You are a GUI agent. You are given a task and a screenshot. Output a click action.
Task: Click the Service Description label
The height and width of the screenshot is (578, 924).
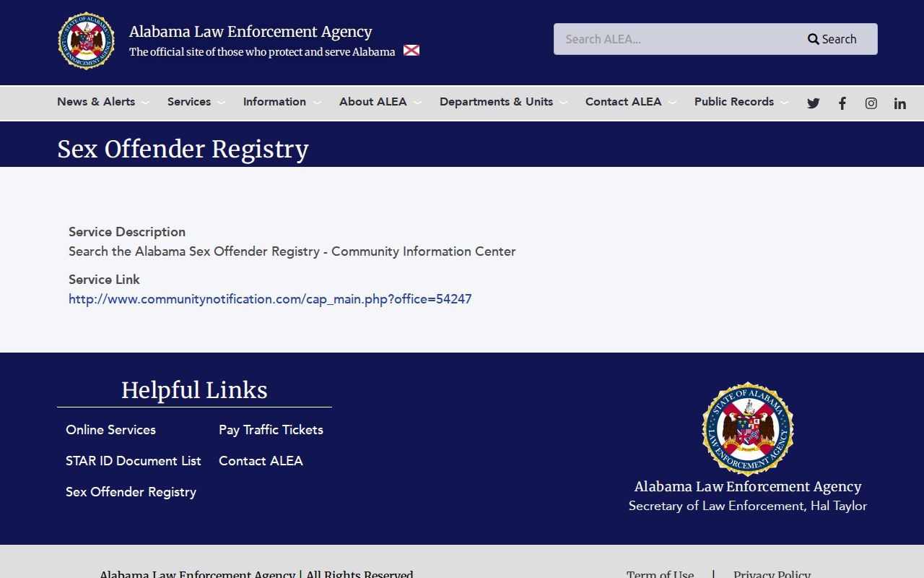click(127, 232)
